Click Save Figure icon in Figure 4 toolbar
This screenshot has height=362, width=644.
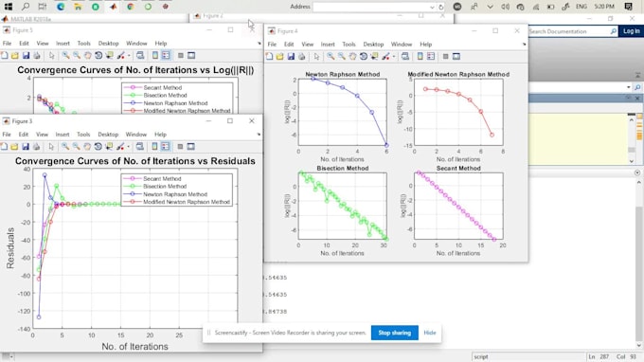pos(291,56)
